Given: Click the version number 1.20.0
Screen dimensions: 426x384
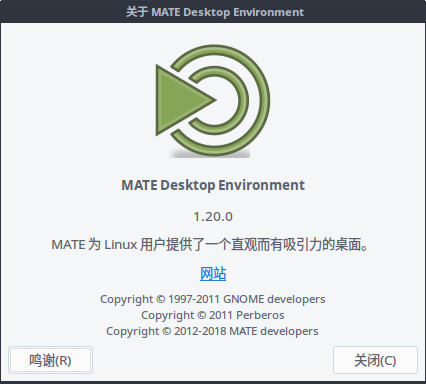Looking at the screenshot, I should coord(213,217).
